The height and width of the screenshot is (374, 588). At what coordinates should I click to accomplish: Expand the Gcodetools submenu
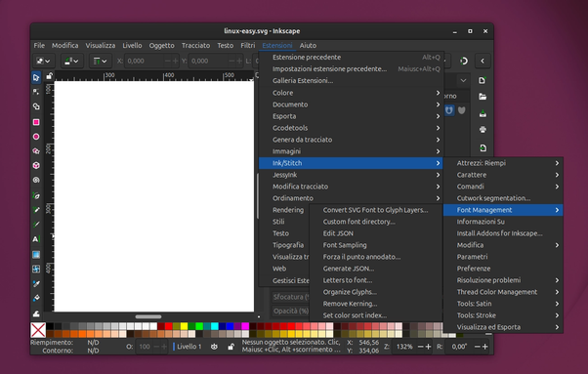(352, 128)
